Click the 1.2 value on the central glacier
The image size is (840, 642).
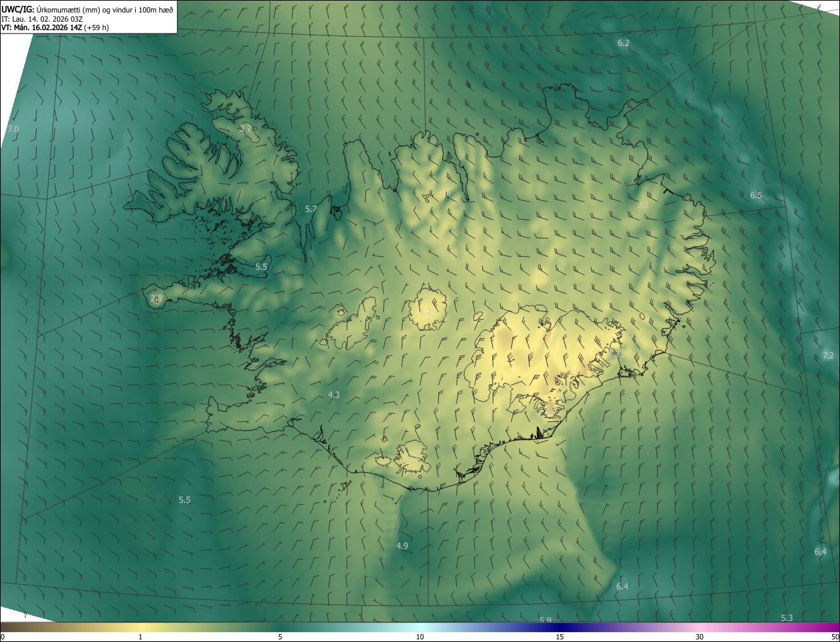tap(425, 311)
